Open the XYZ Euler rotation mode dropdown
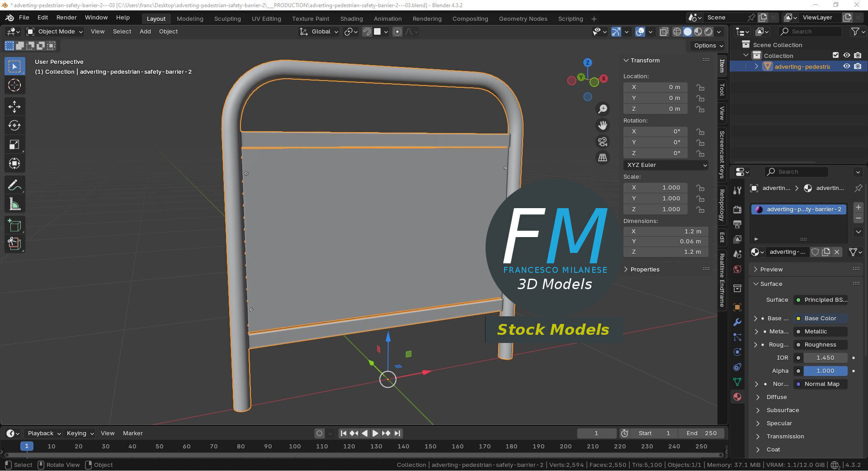The image size is (868, 471). tap(666, 165)
